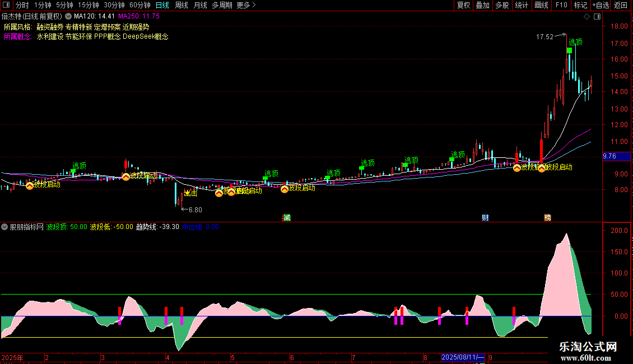Click the last 波段启动 icon before the rally
Image resolution: width=633 pixels, height=364 pixels.
(542, 168)
